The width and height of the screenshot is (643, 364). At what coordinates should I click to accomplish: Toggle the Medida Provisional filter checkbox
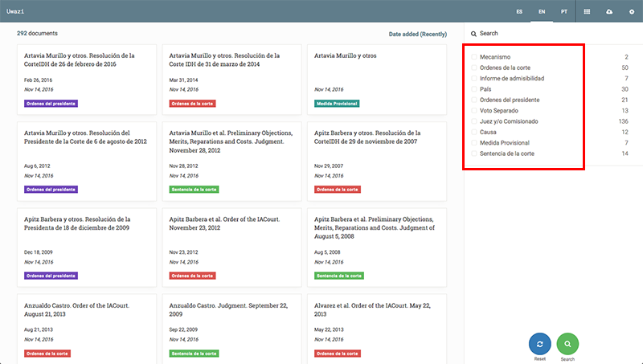474,143
